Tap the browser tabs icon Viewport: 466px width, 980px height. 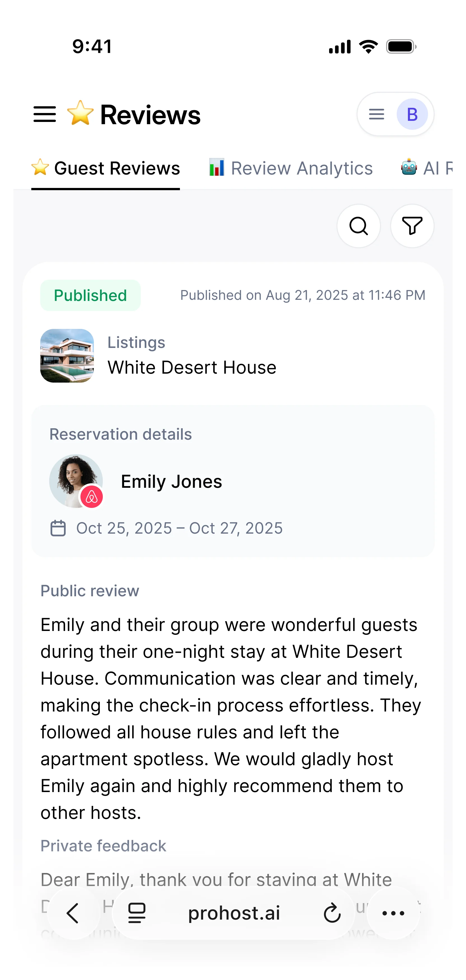pos(136,913)
